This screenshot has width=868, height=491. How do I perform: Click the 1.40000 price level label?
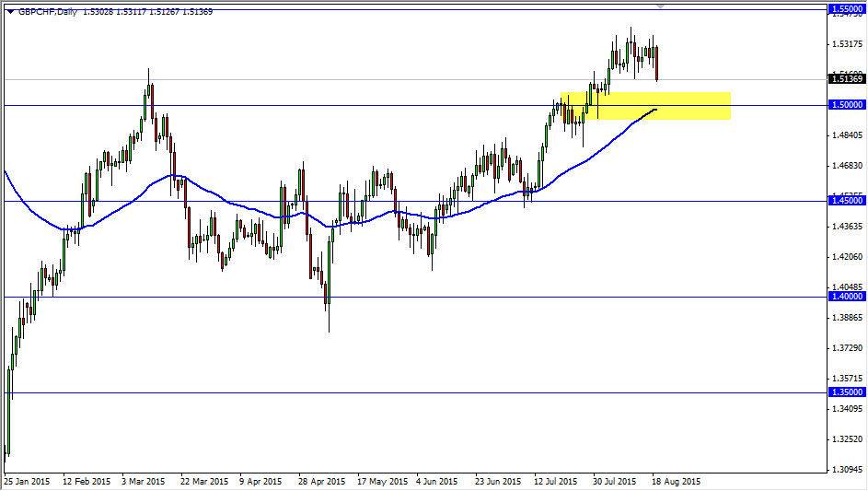tap(847, 297)
